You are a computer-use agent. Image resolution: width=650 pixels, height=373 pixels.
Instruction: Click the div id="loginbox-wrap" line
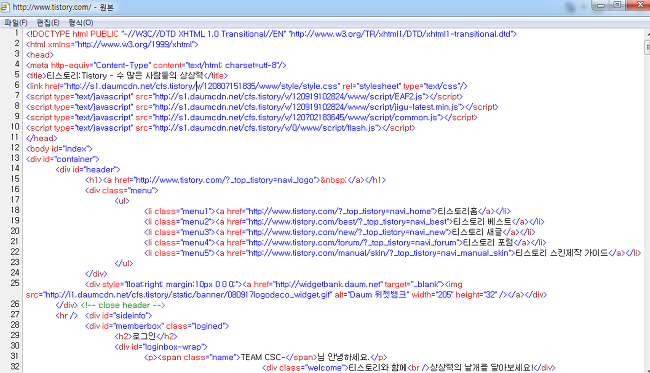coord(161,347)
